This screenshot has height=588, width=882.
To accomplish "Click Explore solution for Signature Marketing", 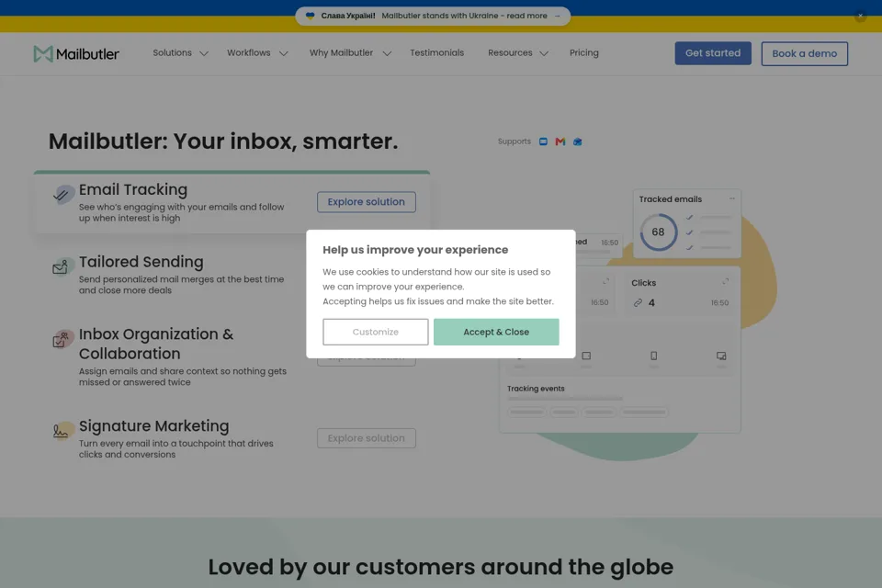I will (367, 438).
